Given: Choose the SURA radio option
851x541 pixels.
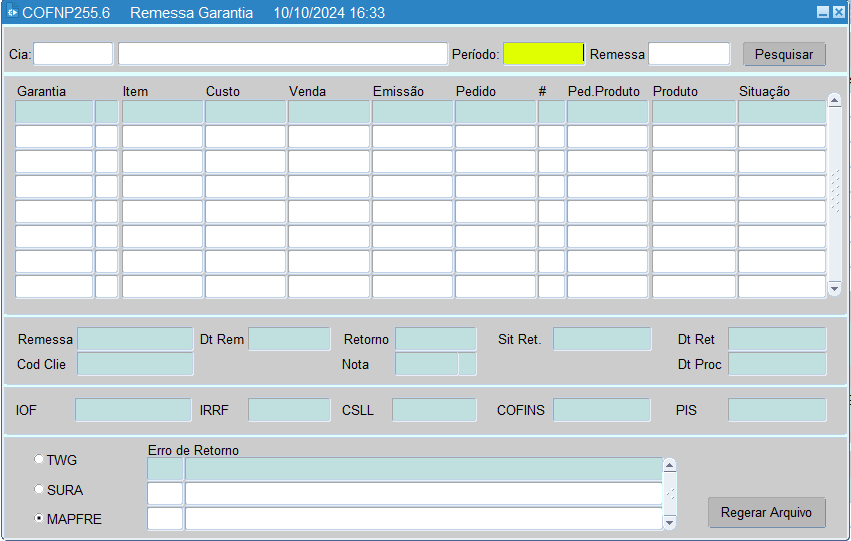Looking at the screenshot, I should coord(39,490).
